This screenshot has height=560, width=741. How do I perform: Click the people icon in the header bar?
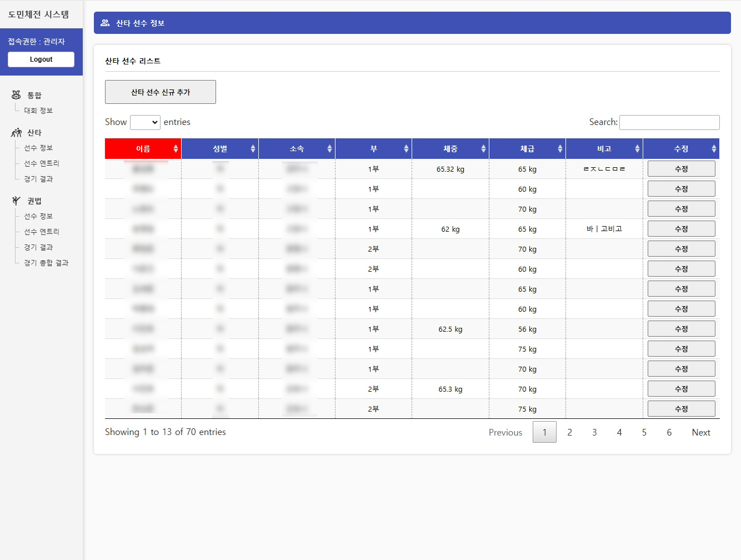(x=105, y=23)
